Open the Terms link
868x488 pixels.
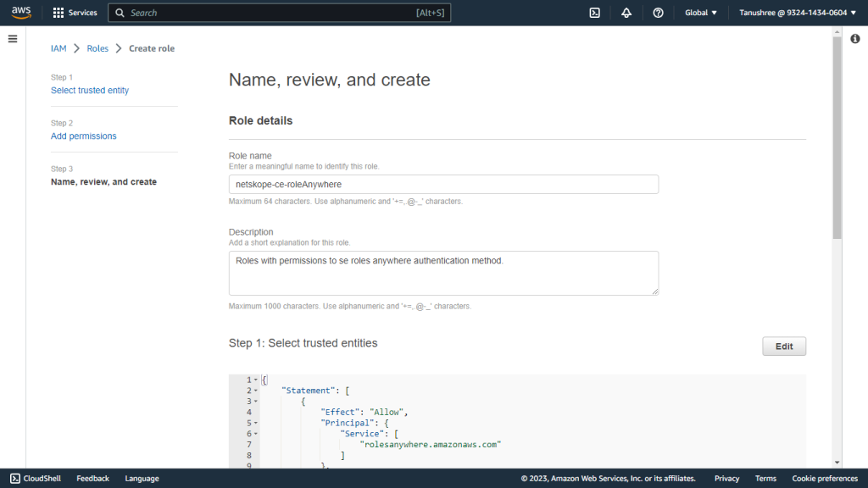(765, 479)
